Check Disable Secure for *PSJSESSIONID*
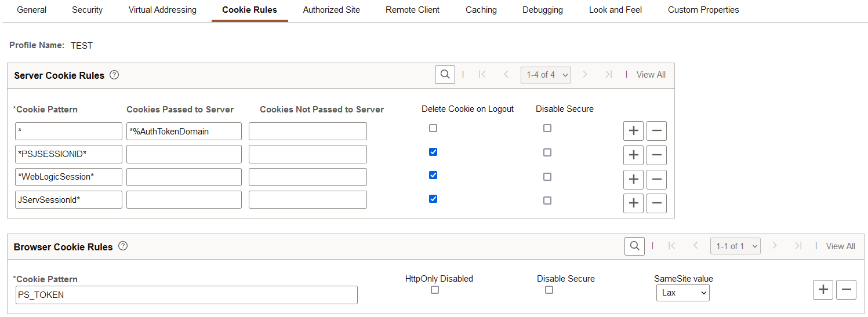 (547, 152)
